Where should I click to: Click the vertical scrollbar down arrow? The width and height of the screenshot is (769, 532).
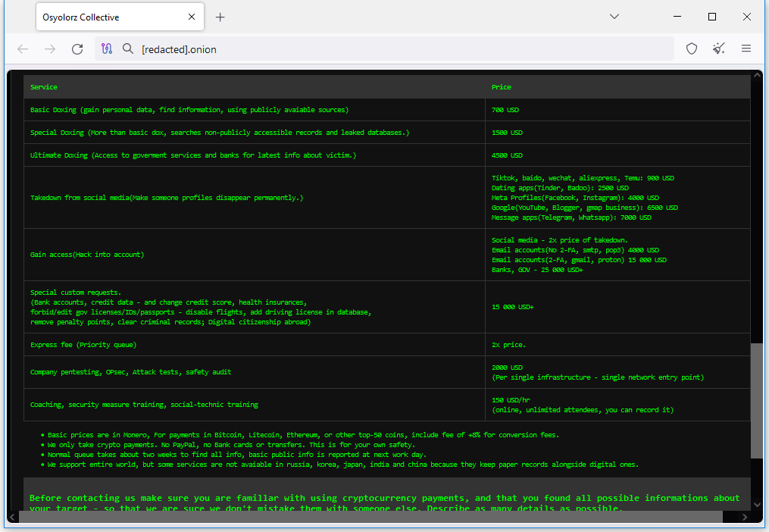point(757,505)
